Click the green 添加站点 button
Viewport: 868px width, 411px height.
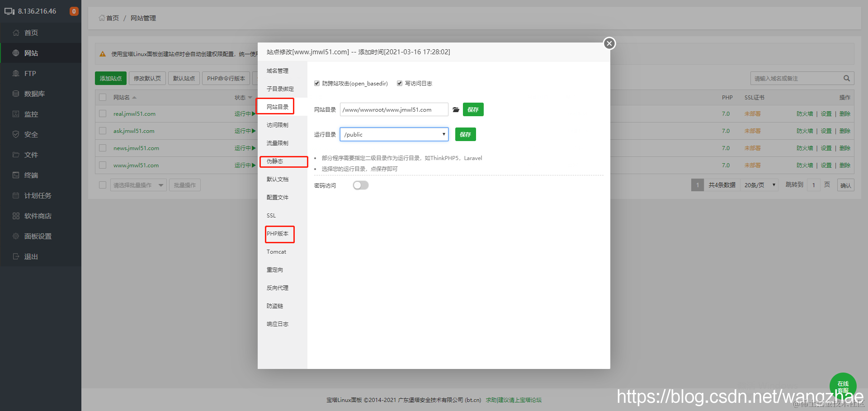click(111, 78)
